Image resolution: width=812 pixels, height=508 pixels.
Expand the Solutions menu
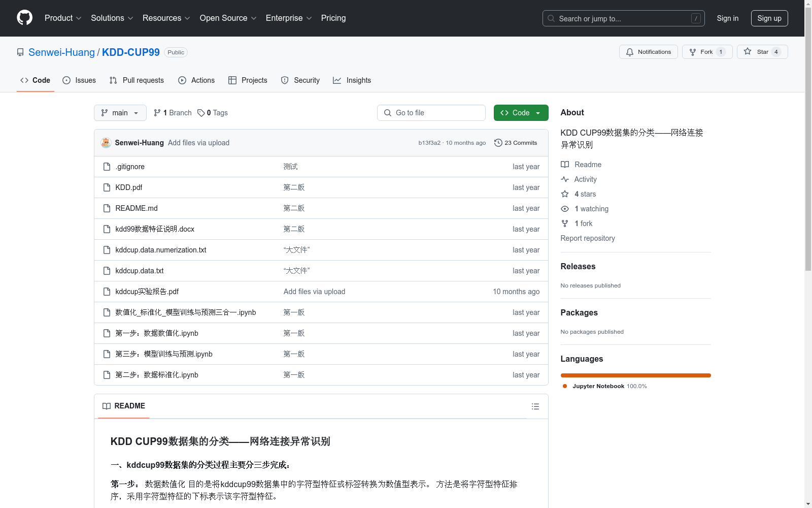pos(112,18)
